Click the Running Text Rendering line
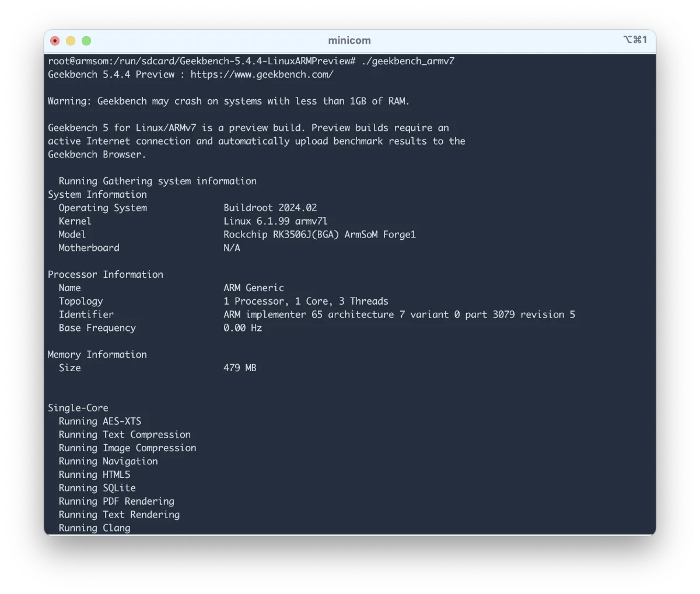Viewport: 700px width, 594px height. 119,515
